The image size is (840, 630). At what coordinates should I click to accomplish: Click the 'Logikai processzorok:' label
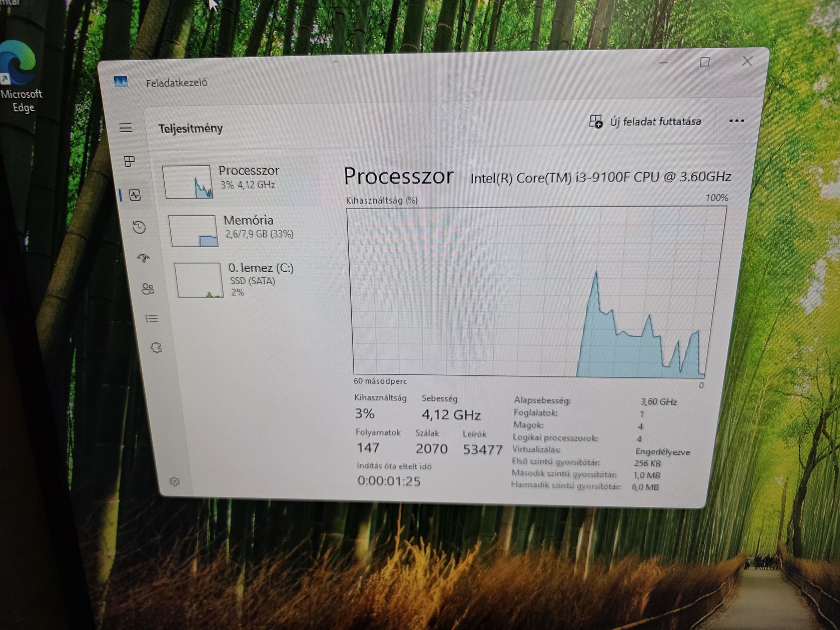(x=555, y=438)
